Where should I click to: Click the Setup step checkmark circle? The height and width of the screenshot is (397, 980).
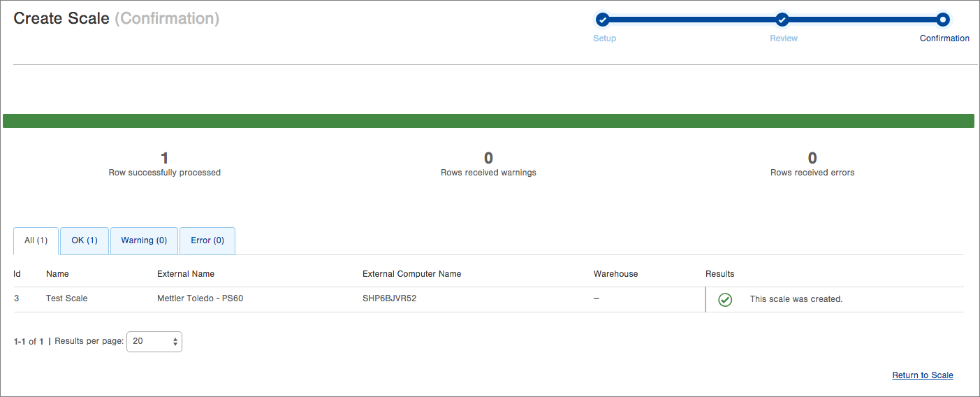[603, 20]
